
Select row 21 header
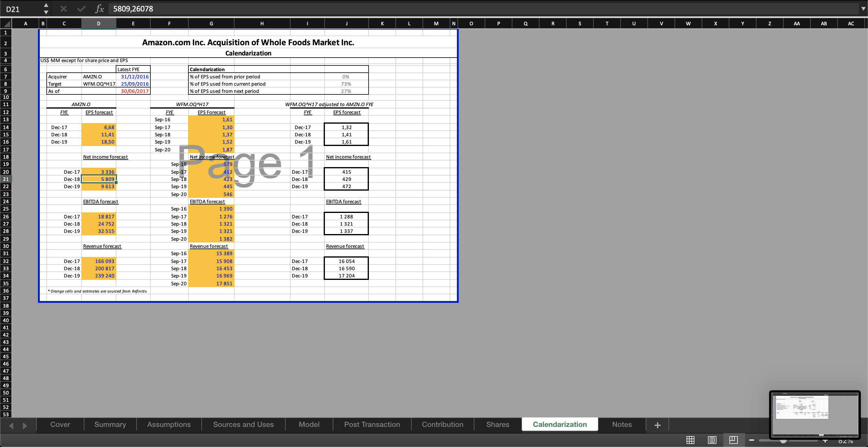tap(6, 179)
